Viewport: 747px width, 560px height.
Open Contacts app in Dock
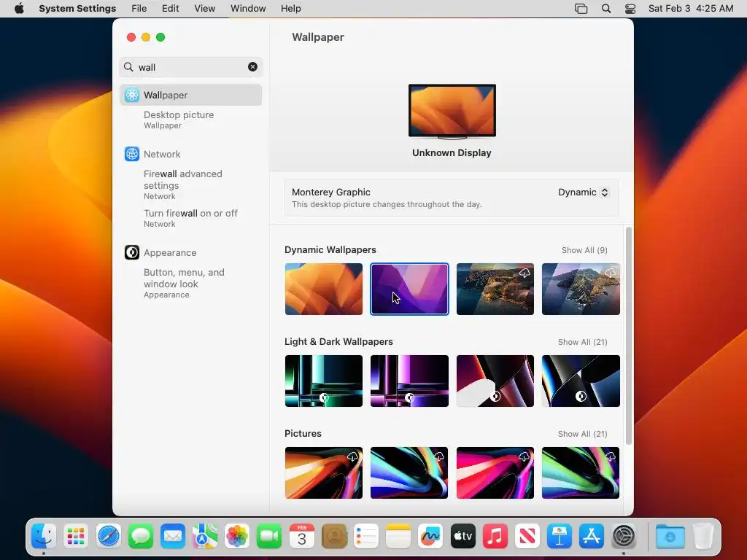coord(334,536)
